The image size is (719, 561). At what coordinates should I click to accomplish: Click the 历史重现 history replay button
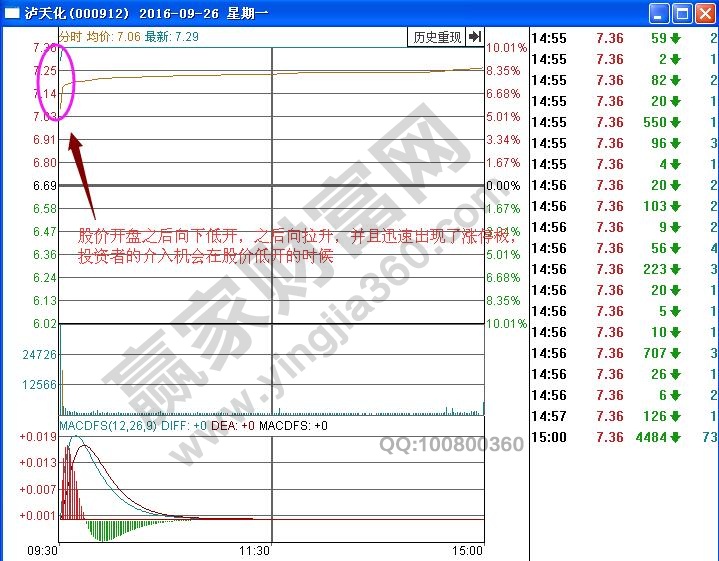click(437, 37)
